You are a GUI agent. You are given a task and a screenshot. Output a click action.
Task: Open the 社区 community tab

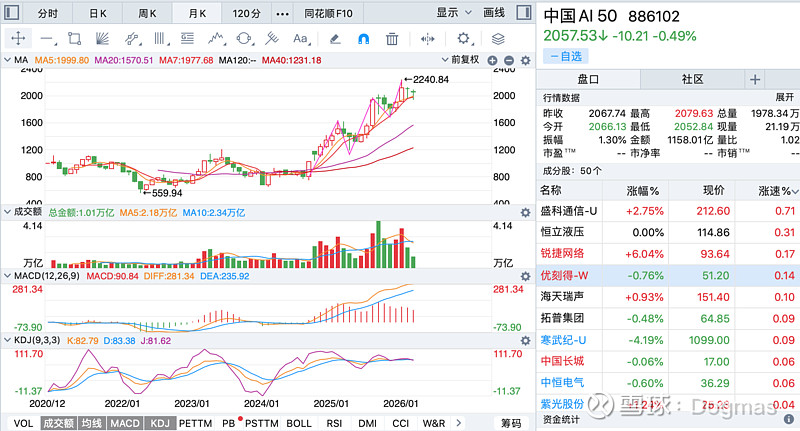pos(691,79)
